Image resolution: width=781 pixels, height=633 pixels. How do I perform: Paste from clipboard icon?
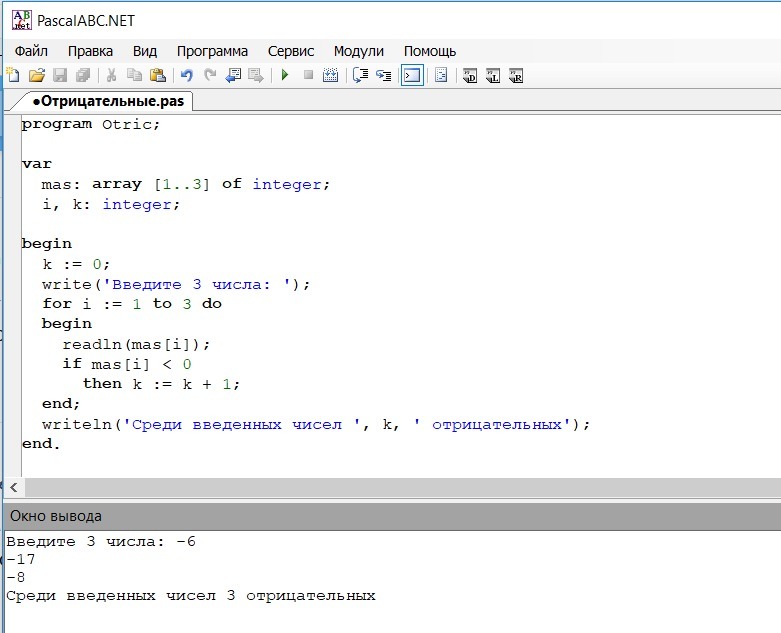tap(158, 76)
